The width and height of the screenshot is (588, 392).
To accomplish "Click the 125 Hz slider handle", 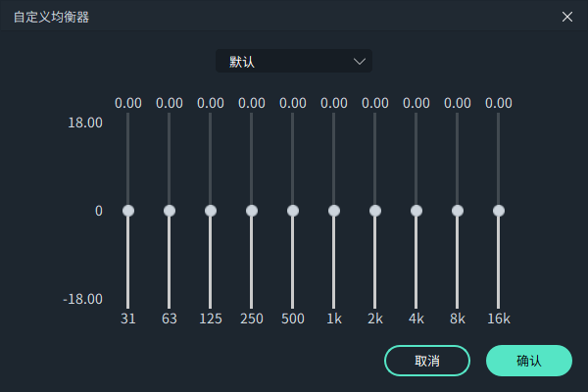I will pos(211,211).
